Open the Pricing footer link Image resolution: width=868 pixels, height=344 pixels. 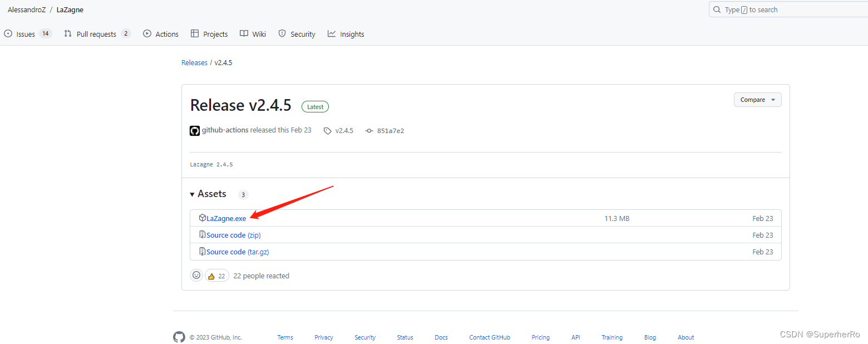click(540, 337)
